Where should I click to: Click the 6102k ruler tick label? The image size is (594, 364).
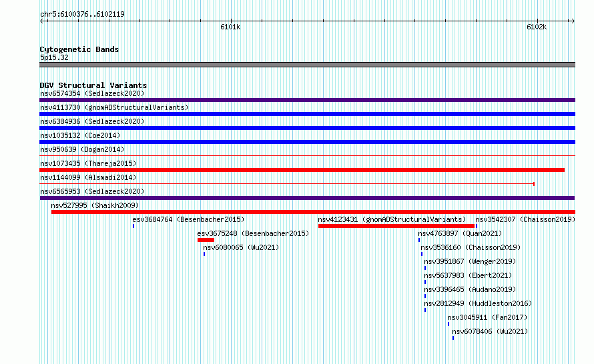537,27
